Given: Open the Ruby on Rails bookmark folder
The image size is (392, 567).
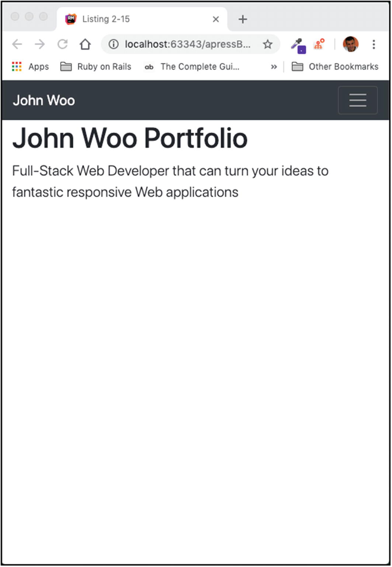Looking at the screenshot, I should tap(96, 67).
